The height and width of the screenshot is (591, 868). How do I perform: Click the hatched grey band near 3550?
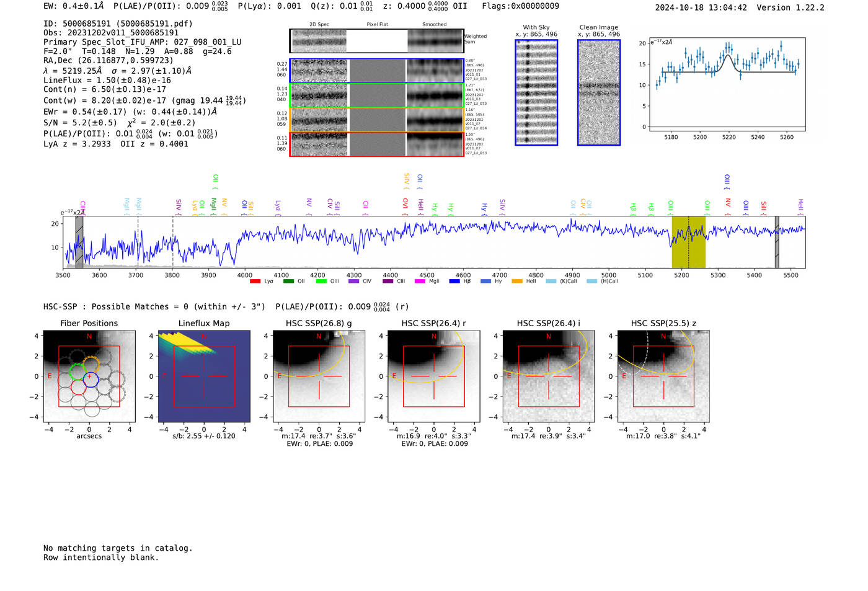pos(79,242)
